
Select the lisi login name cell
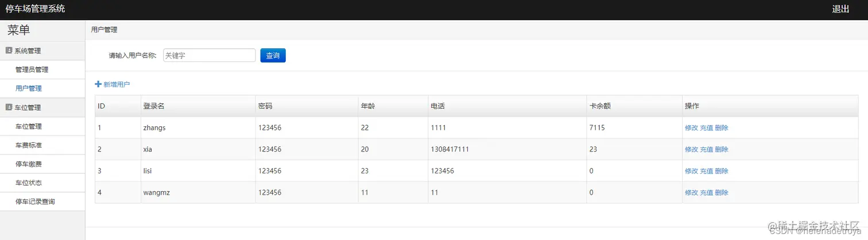(x=197, y=171)
